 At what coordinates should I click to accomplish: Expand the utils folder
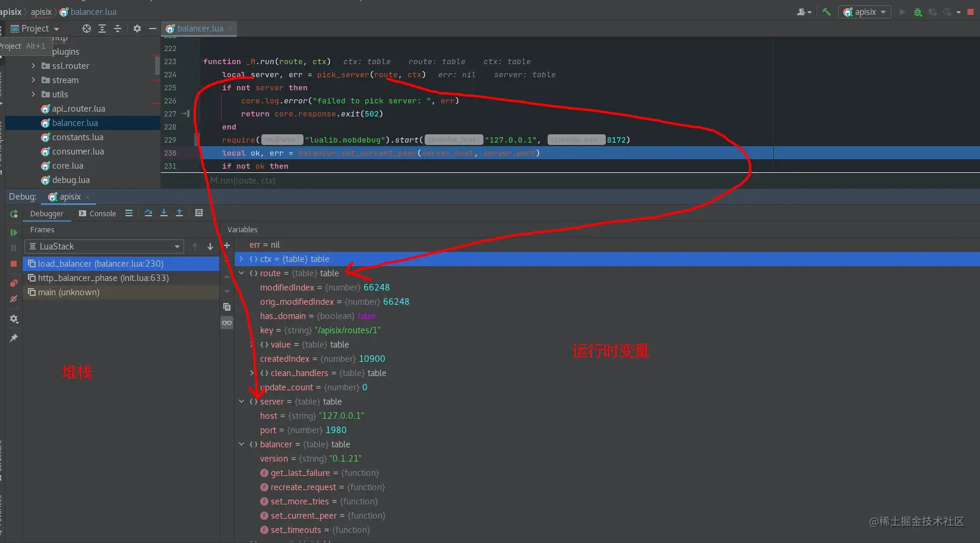tap(33, 94)
